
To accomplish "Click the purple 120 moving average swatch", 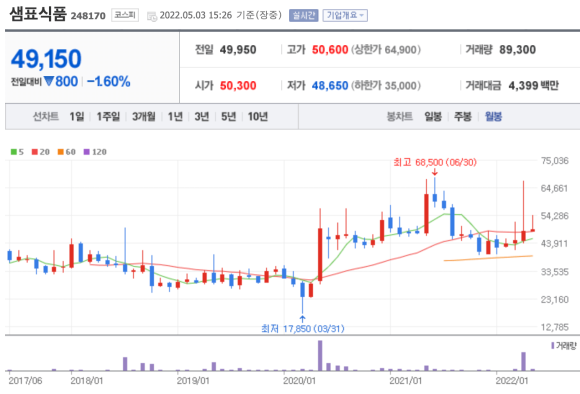I will [87, 152].
